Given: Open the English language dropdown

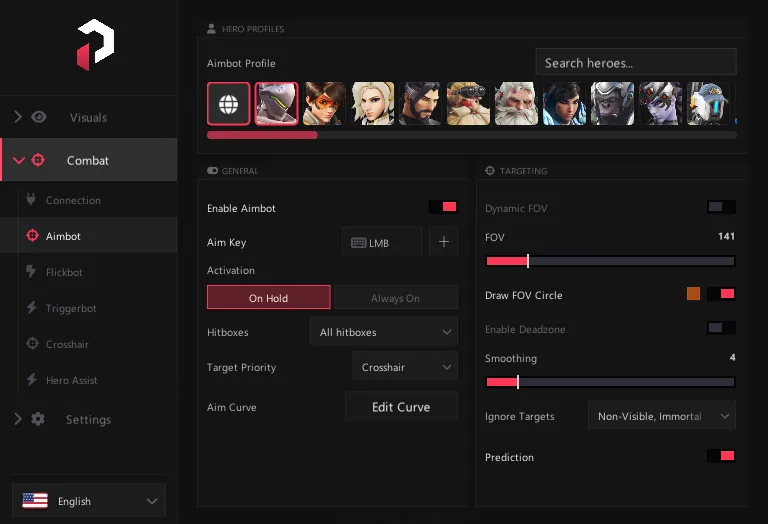Looking at the screenshot, I should [x=89, y=500].
